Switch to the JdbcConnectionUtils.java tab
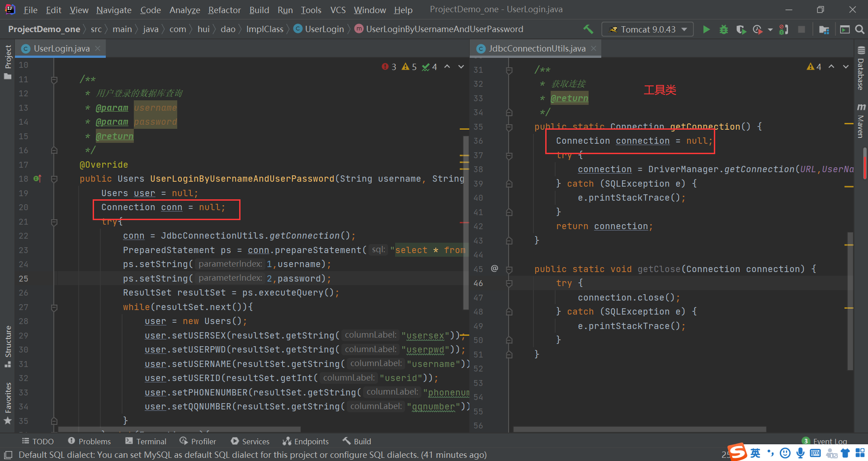Viewport: 868px width, 461px height. click(x=537, y=48)
